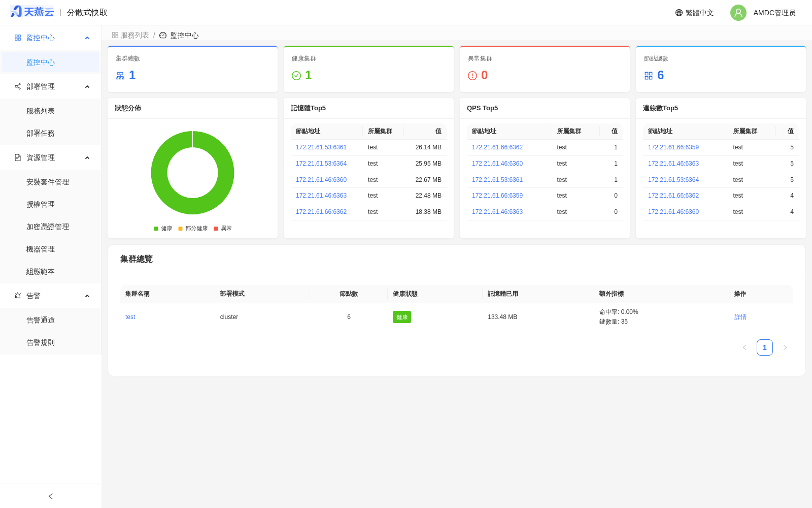Collapse the 告警 menu group chevron
The width and height of the screenshot is (812, 508).
(x=87, y=296)
